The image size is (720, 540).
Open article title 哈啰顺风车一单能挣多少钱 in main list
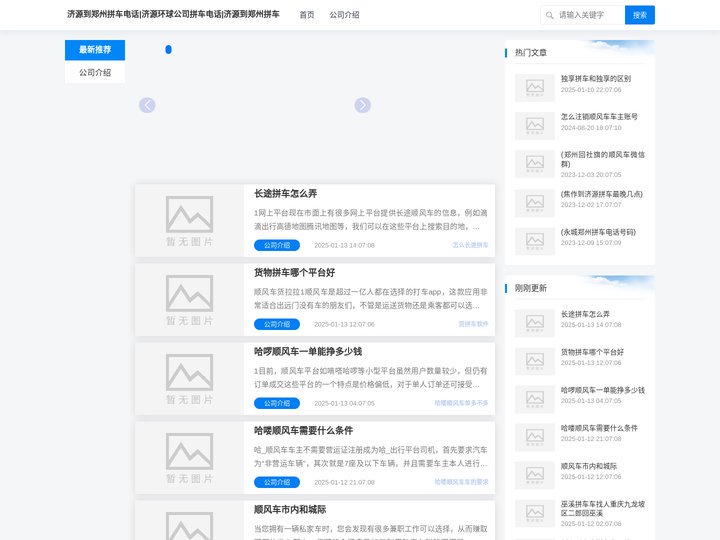coord(308,351)
